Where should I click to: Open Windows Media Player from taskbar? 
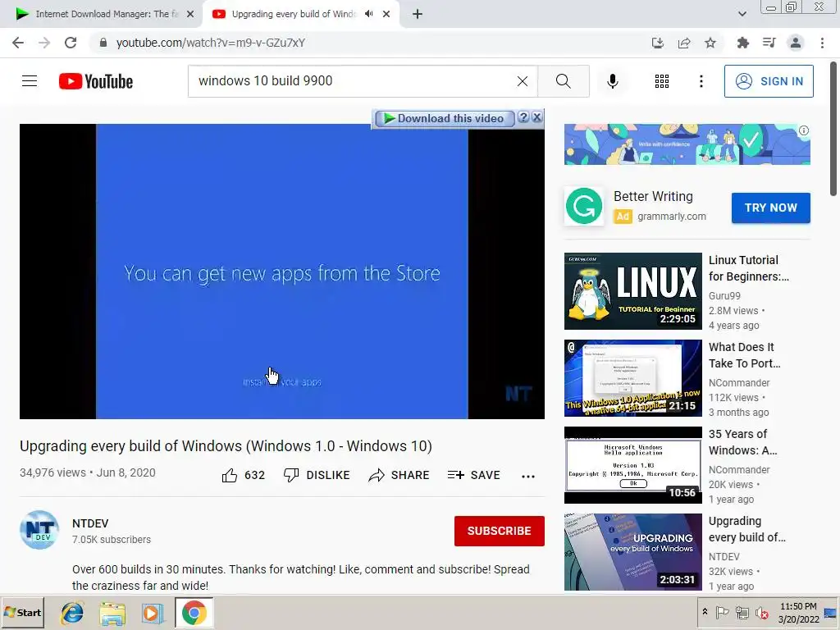coord(153,613)
